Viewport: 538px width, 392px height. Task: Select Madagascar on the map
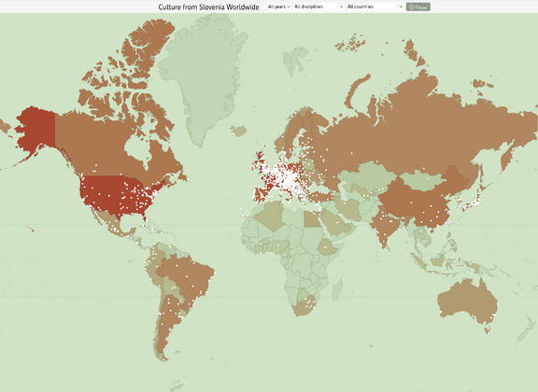338,289
